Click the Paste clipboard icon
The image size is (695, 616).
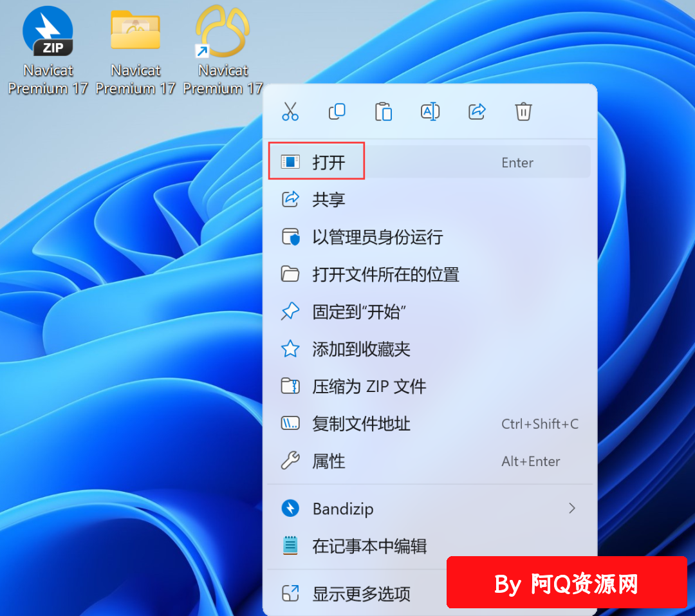coord(384,111)
